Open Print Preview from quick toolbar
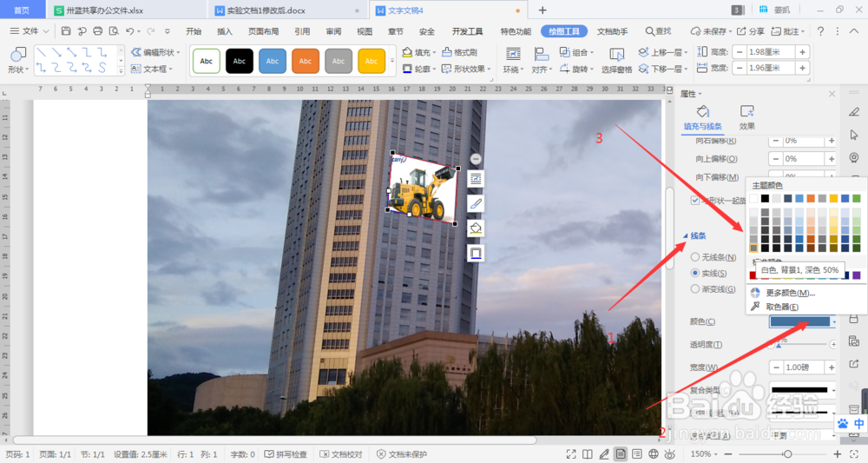The width and height of the screenshot is (868, 463). pos(114,31)
